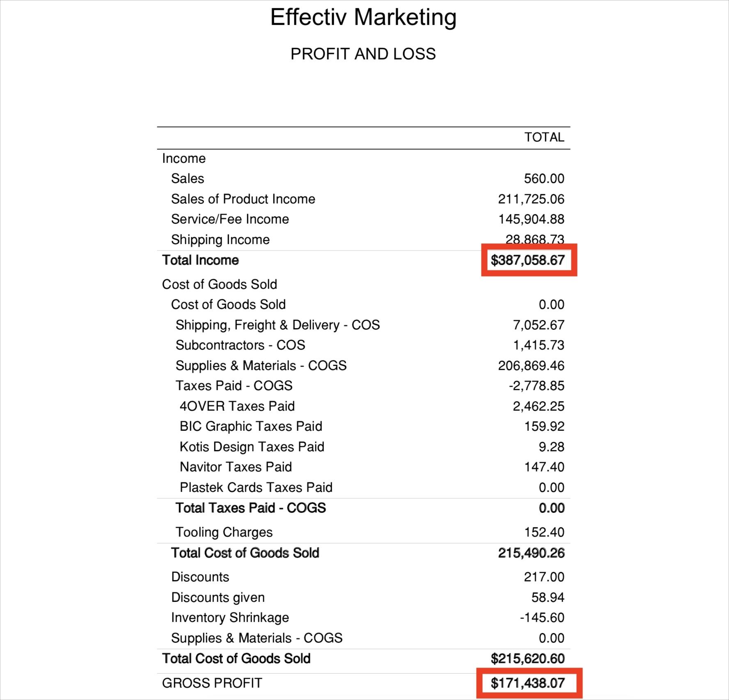Click the Effectiv Marketing report title

(x=363, y=18)
